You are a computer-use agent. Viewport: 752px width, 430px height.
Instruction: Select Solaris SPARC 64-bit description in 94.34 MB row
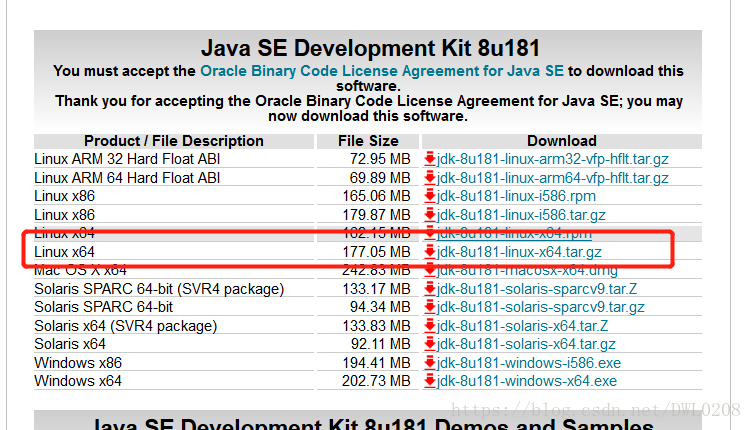pos(104,307)
